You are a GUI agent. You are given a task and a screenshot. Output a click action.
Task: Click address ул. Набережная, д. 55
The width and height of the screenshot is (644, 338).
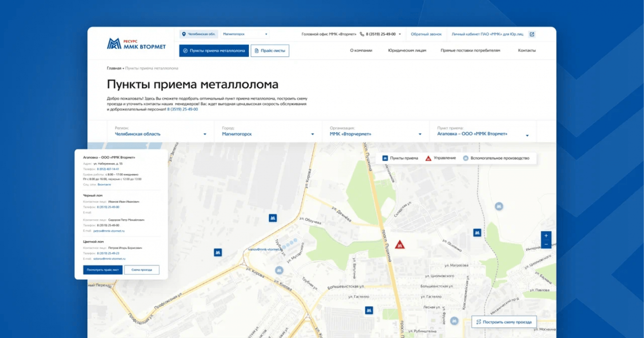108,163
